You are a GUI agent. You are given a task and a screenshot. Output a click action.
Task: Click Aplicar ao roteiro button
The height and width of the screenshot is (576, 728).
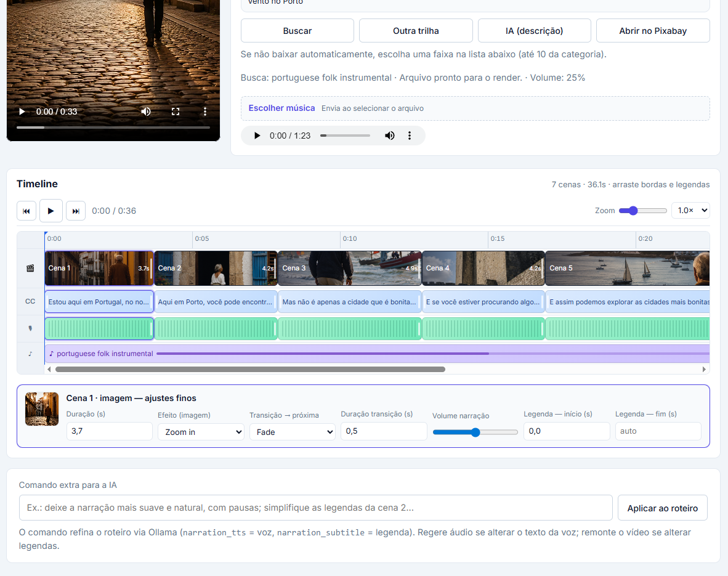pyautogui.click(x=663, y=508)
